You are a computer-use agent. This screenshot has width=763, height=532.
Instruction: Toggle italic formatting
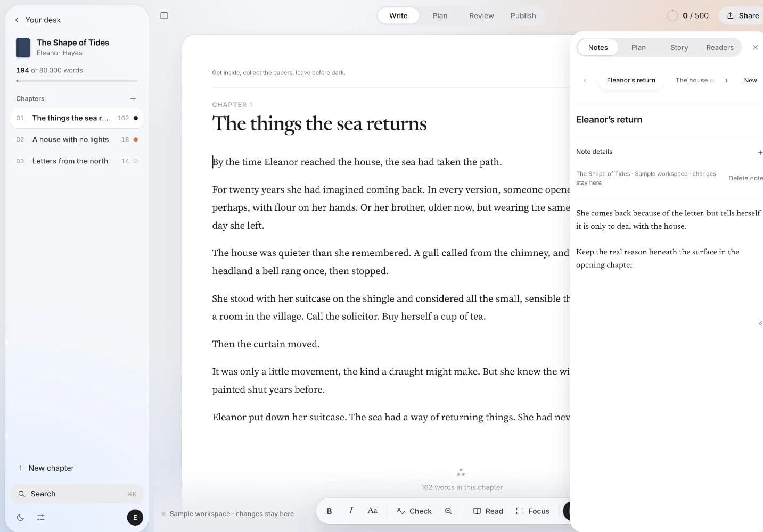click(x=351, y=511)
